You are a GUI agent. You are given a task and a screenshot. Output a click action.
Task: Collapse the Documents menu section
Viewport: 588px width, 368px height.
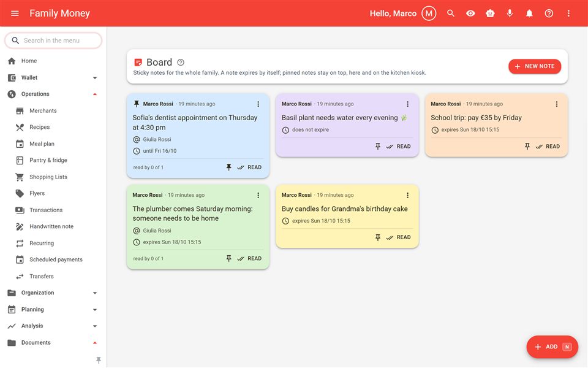point(53,342)
